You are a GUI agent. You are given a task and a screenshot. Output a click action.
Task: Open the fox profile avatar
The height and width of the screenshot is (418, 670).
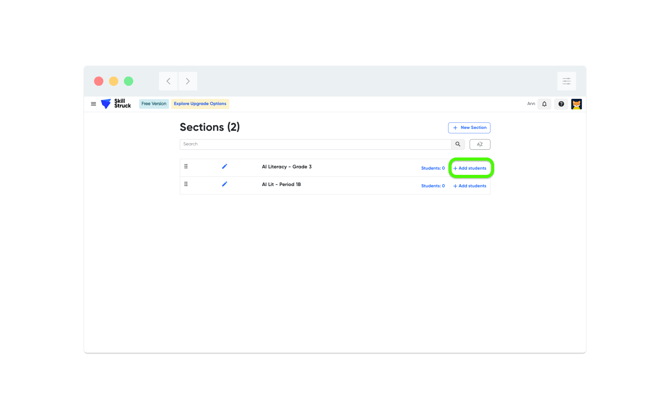576,104
